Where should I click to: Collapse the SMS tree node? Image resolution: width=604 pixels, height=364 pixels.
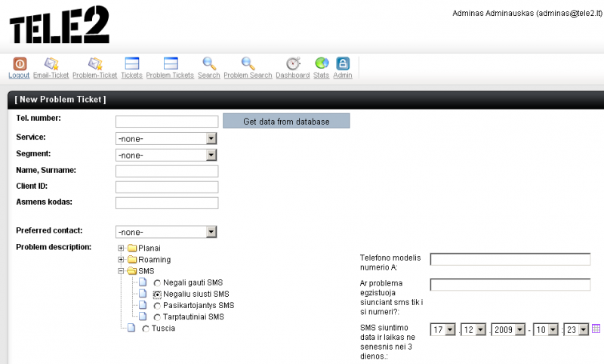tap(121, 271)
